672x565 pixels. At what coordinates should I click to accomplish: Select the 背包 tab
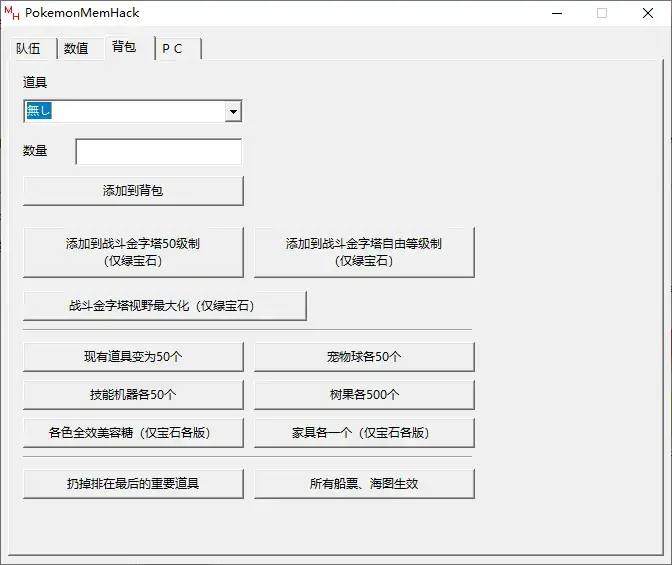tap(129, 47)
